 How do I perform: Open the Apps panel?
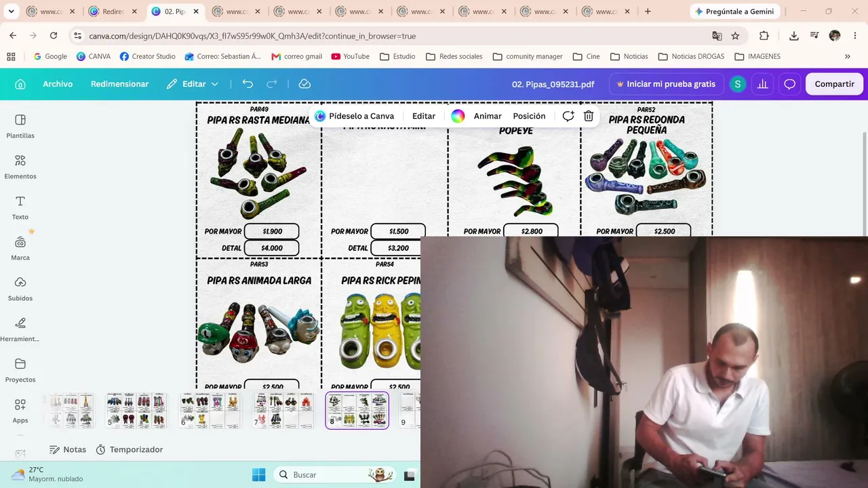(x=20, y=411)
